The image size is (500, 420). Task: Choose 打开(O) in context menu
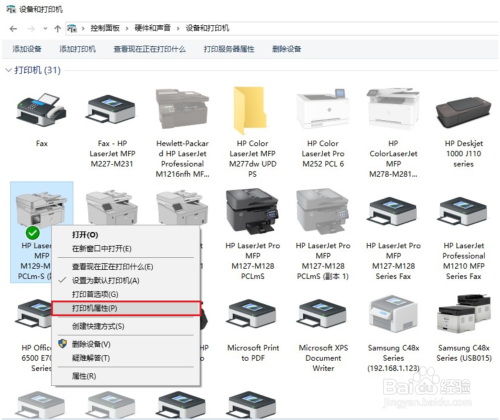(126, 235)
